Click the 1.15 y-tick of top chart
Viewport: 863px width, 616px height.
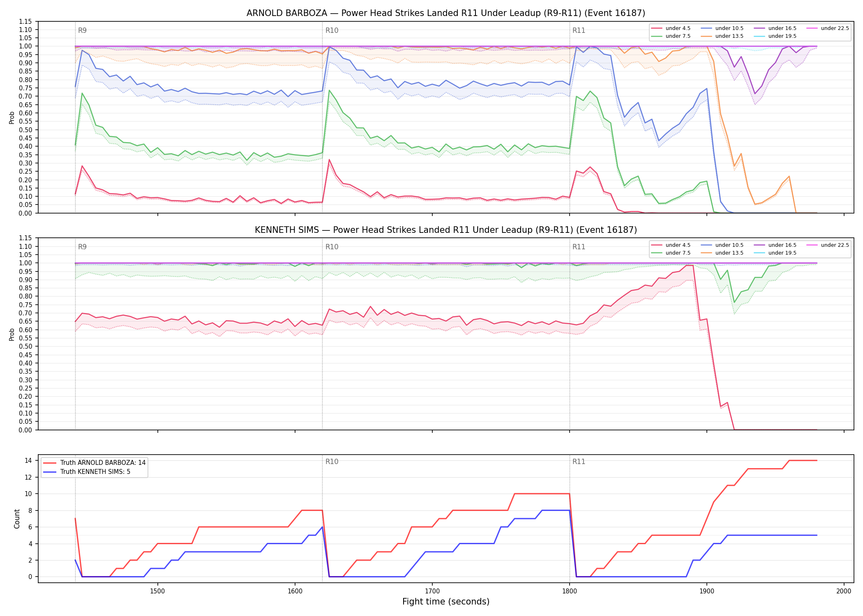tap(25, 21)
